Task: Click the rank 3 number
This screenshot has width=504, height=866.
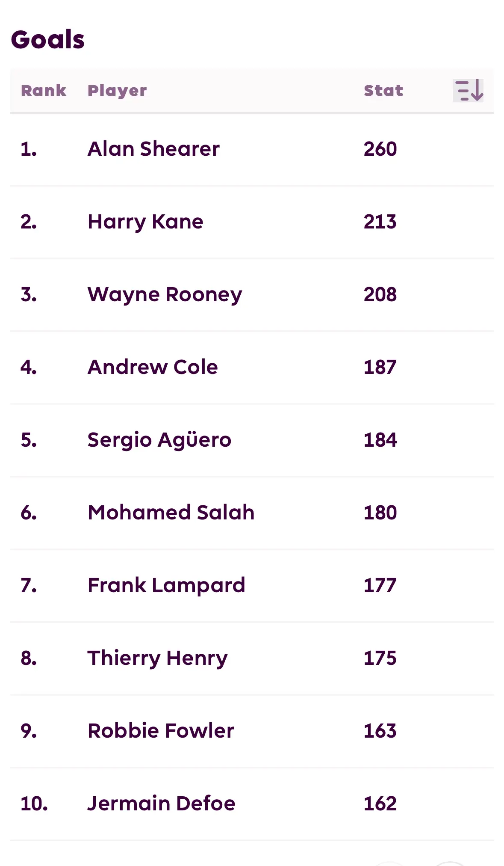Action: click(29, 294)
